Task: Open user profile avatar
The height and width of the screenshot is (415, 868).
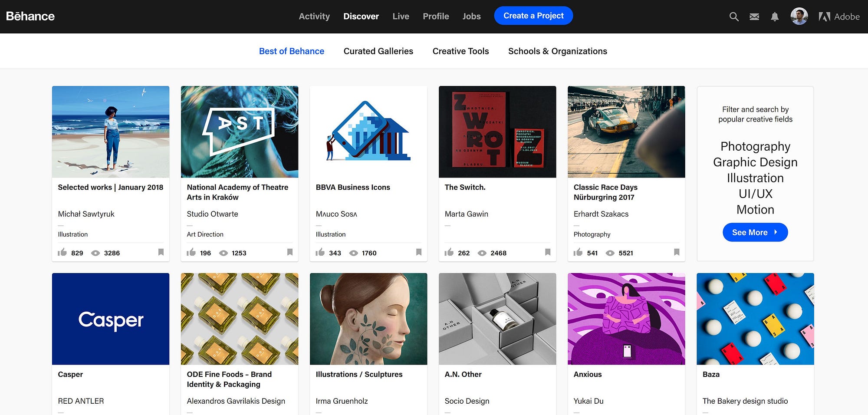Action: tap(799, 16)
